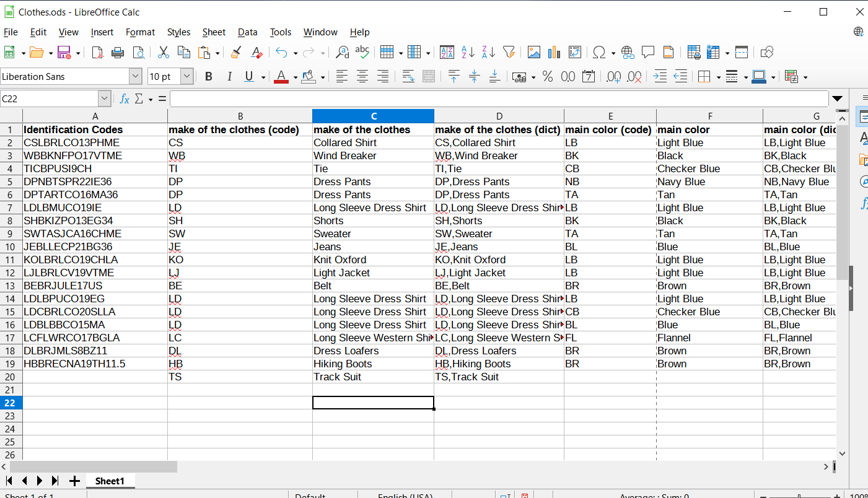The image size is (868, 498).
Task: Insert a hyperlink
Action: point(628,53)
